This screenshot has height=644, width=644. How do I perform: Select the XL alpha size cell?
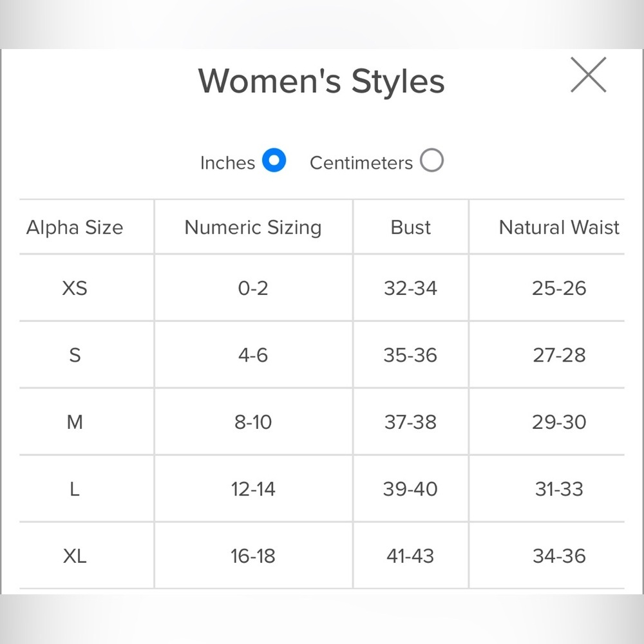(x=75, y=556)
